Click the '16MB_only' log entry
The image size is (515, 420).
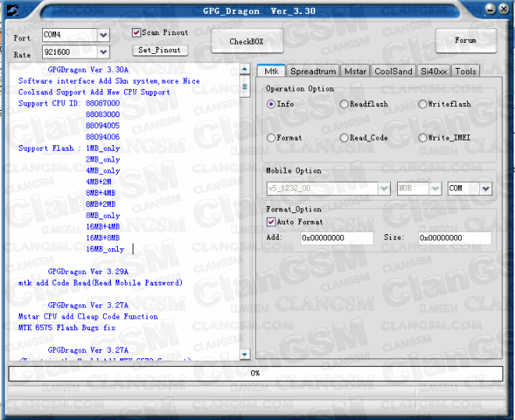coord(105,249)
